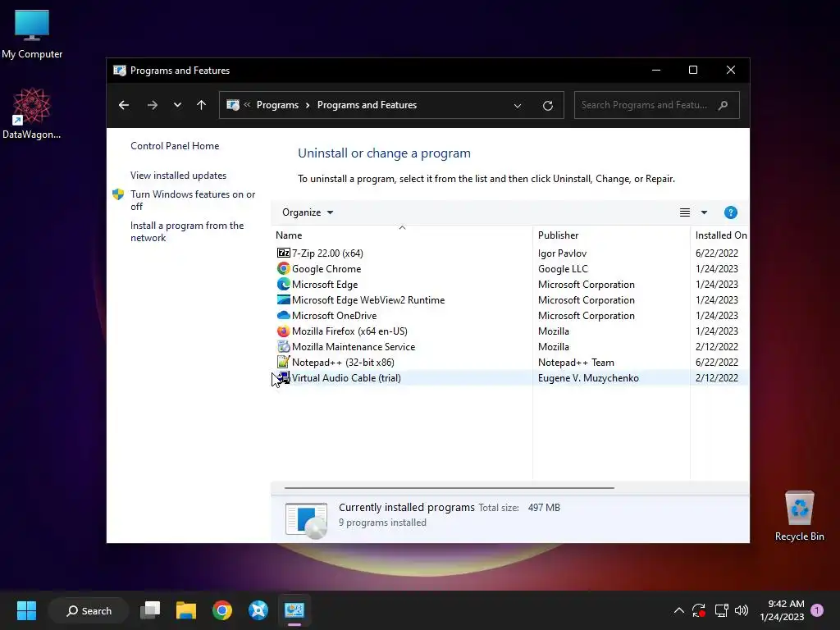The height and width of the screenshot is (630, 840).
Task: Select Eugene V. Muzychenko publisher cell
Action: 588,377
